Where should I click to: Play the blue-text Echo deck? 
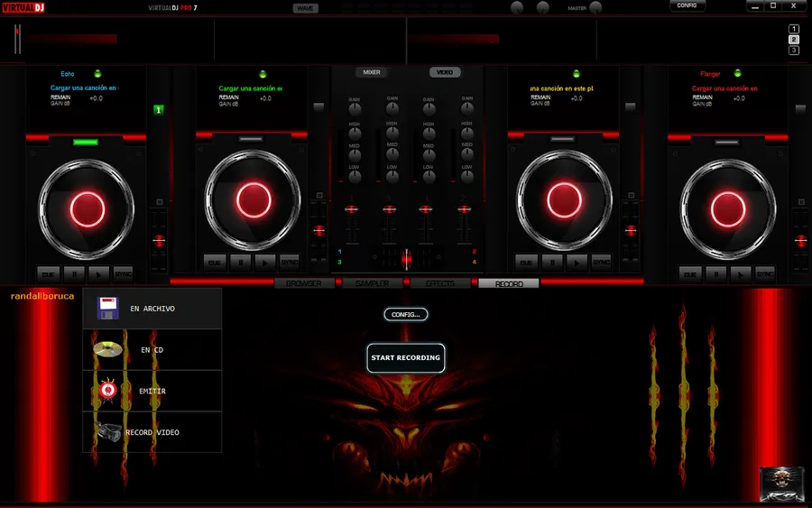pyautogui.click(x=98, y=274)
